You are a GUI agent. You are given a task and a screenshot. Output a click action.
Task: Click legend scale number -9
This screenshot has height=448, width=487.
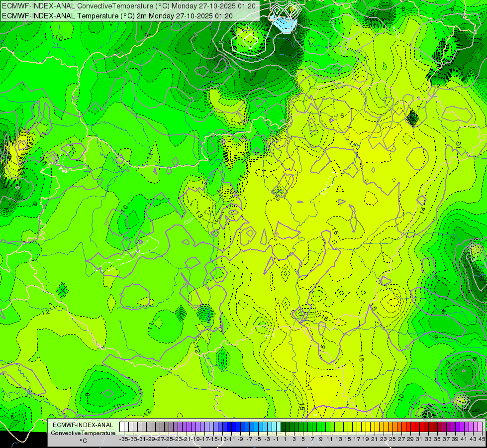(240, 439)
